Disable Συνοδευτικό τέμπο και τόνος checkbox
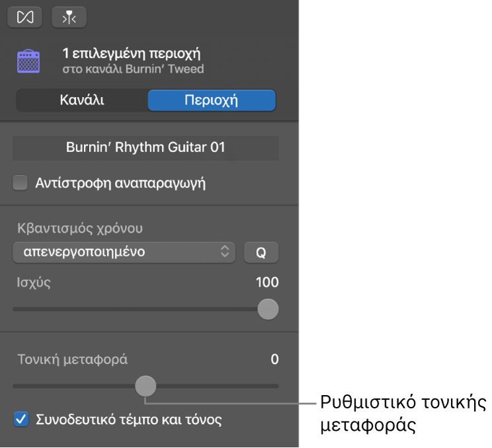This screenshot has width=492, height=448. (x=21, y=419)
